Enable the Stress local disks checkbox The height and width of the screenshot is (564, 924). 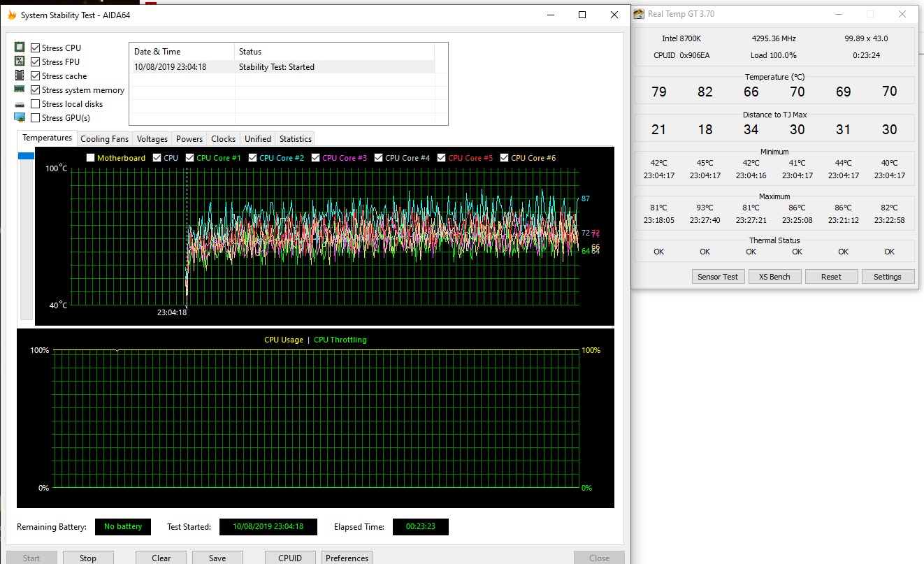tap(36, 103)
